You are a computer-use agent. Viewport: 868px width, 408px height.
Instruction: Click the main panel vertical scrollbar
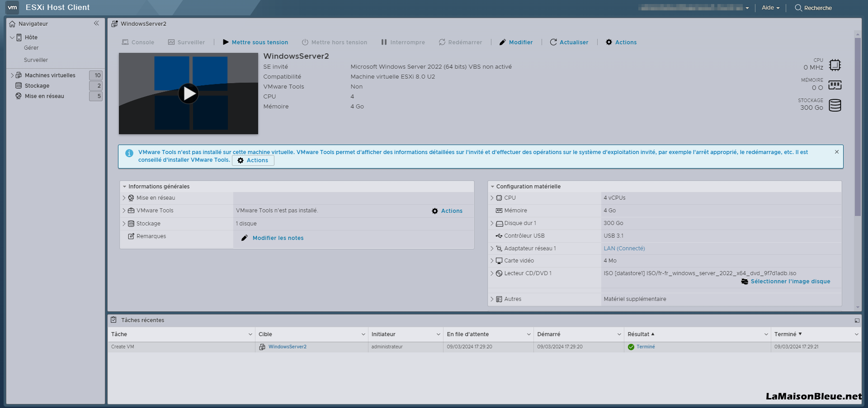pos(858,127)
